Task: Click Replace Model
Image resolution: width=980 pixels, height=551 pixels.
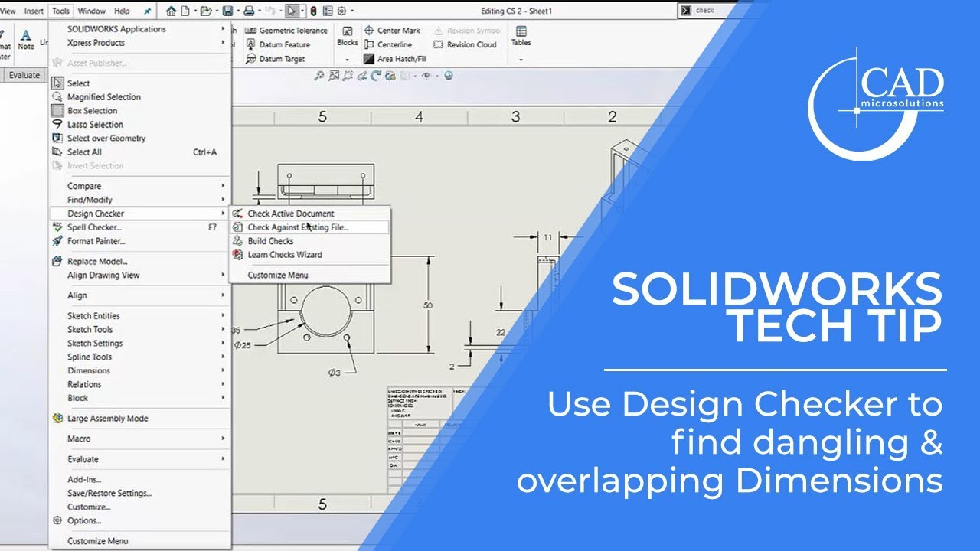Action: [x=139, y=262]
